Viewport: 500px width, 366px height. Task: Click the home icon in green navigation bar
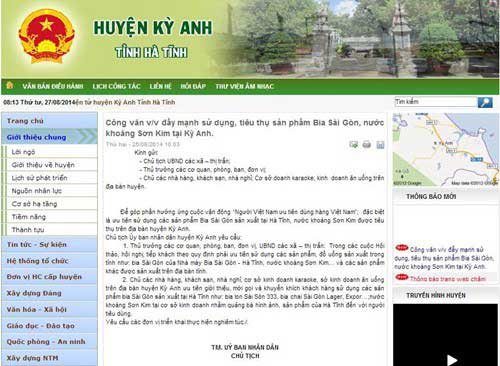coord(10,85)
